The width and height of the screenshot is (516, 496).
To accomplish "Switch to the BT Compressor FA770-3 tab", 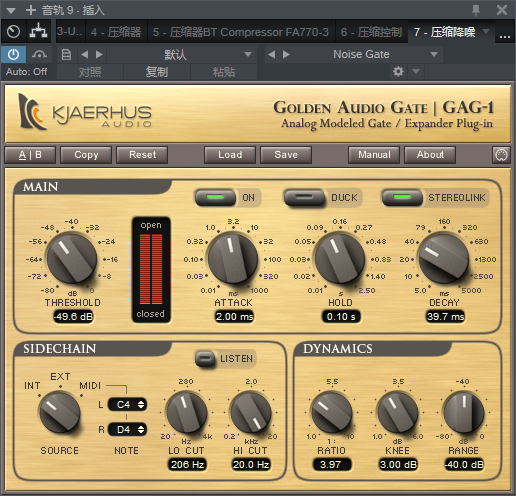I will tap(241, 32).
